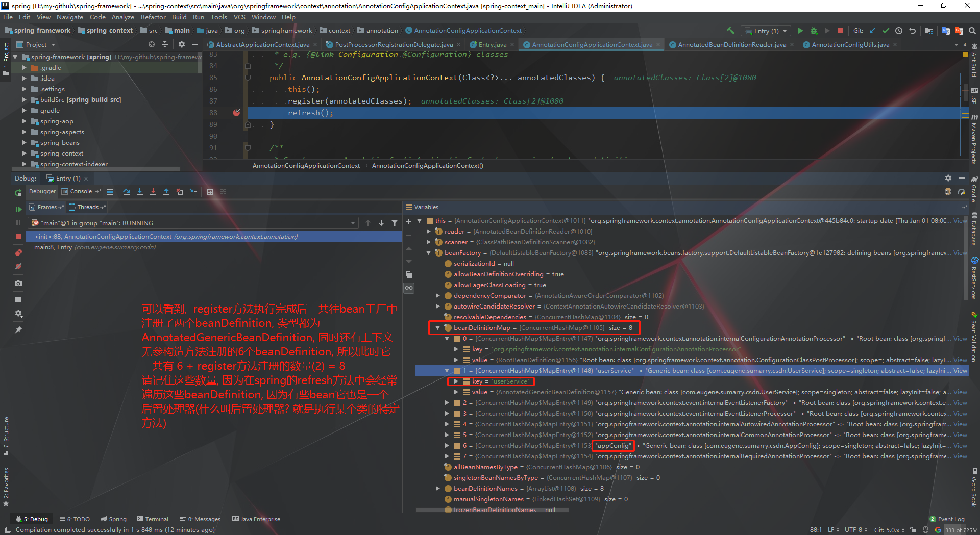Click the red Stop icon in top toolbar
The height and width of the screenshot is (535, 980).
(840, 31)
